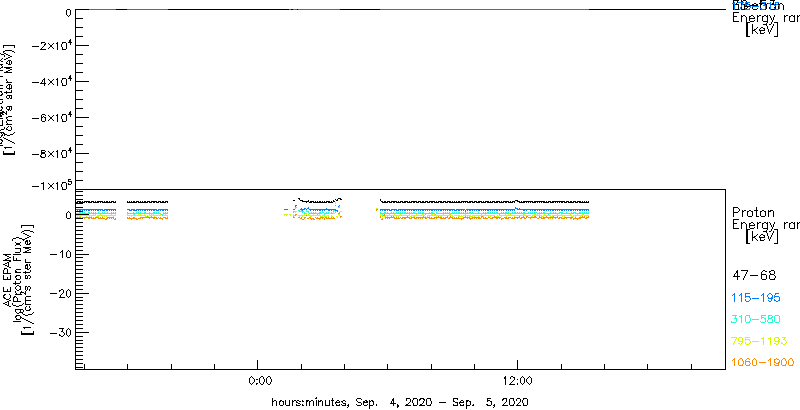This screenshot has height=410, width=800.
Task: Click the cyan 310-580 legend entry
Action: click(x=756, y=319)
